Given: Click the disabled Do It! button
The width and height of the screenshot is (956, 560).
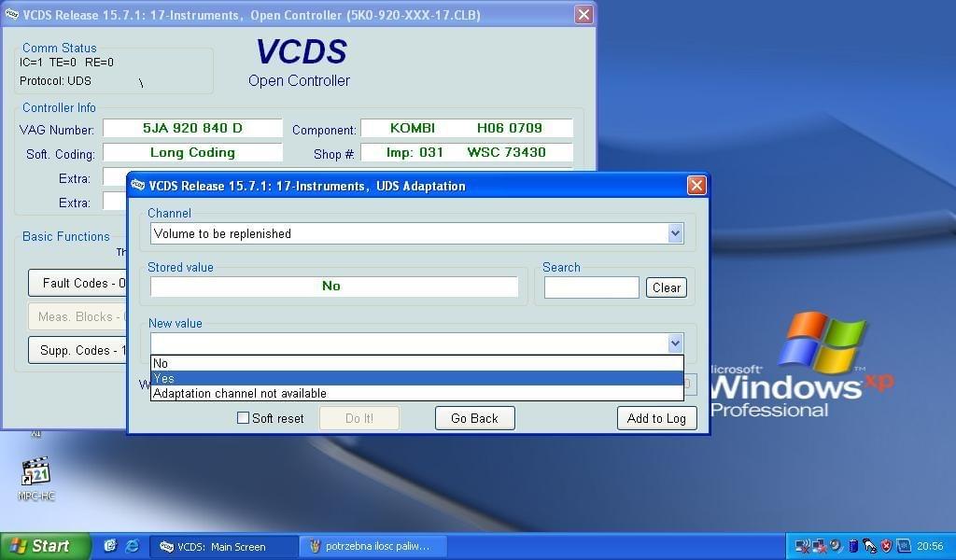Looking at the screenshot, I should click(x=359, y=418).
